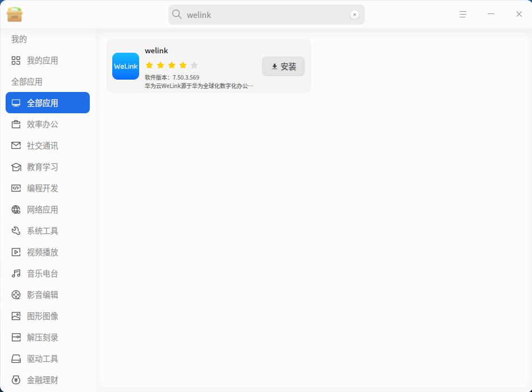This screenshot has width=532, height=392.
Task: Show the 网络应用 category
Action: [x=48, y=210]
